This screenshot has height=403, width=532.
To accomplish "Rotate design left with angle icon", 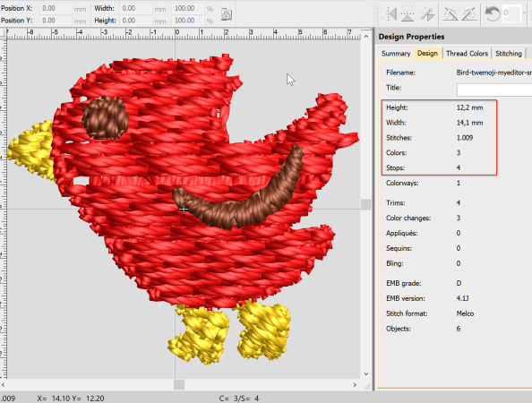I will tap(450, 14).
